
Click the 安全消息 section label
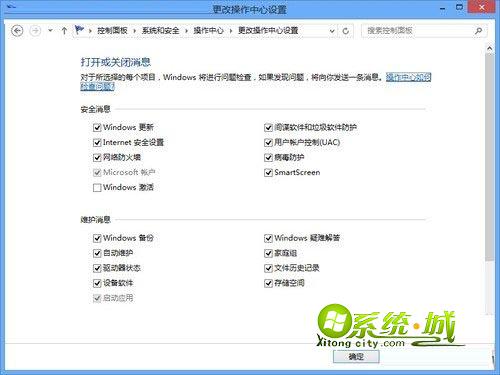tap(96, 109)
